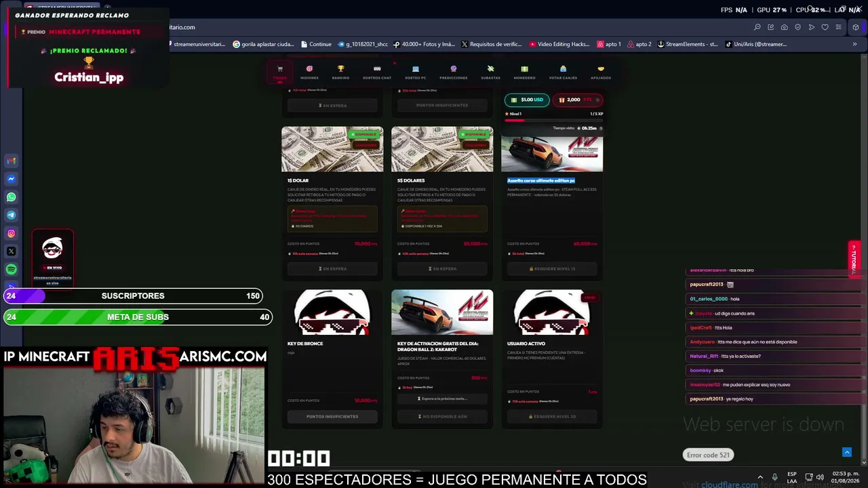Click EN ESPERA button under 1$ DOLAR
Viewport: 868px width, 488px height.
tap(332, 268)
